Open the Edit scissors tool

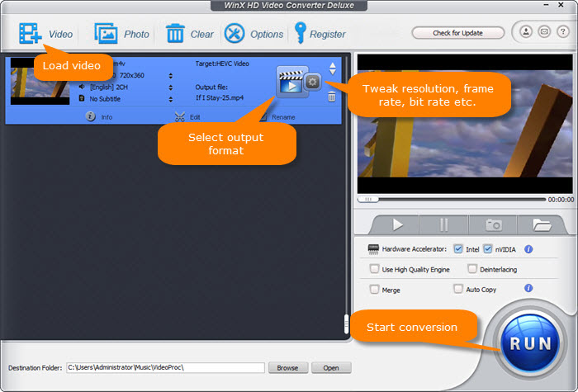[x=187, y=117]
